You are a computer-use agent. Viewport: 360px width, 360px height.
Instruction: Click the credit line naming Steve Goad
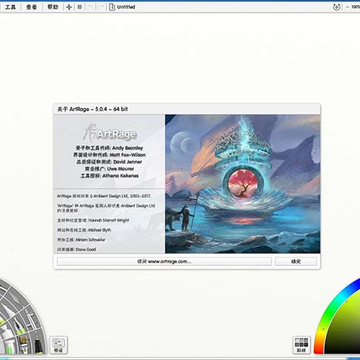[x=76, y=249]
